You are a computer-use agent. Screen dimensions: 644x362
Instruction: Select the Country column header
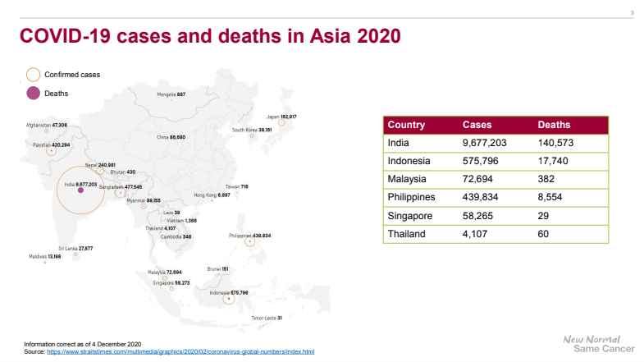(406, 125)
